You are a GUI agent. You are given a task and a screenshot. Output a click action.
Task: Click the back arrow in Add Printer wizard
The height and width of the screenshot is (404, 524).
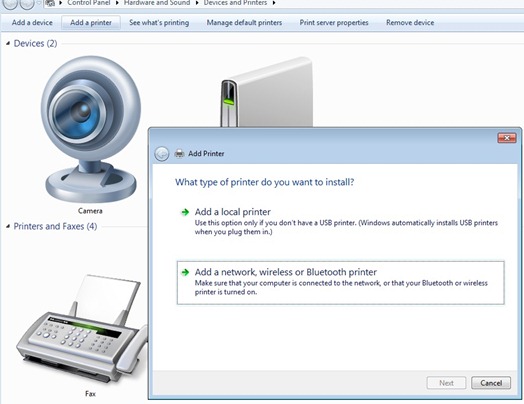tap(162, 154)
